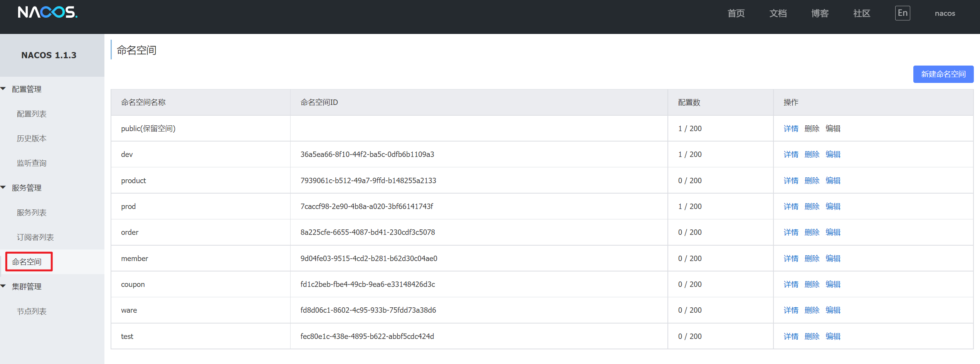Open 文档 in top navigation
The width and height of the screenshot is (980, 364).
pyautogui.click(x=778, y=13)
